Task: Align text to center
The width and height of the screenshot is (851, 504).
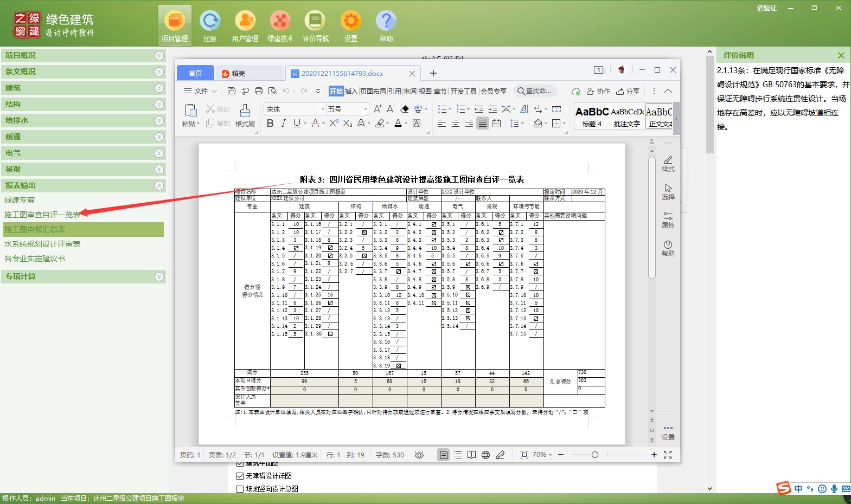Action: [x=456, y=124]
